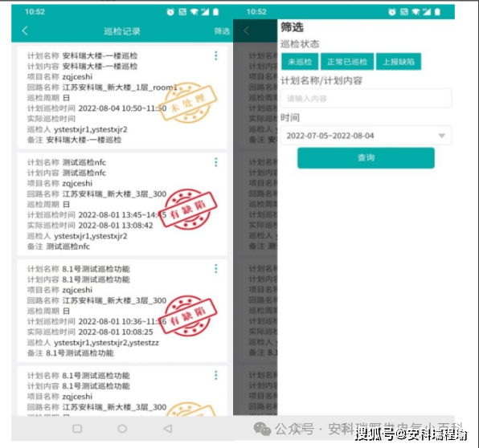The width and height of the screenshot is (479, 448).
Task: Expand the date range dropdown arrow
Action: click(x=442, y=136)
